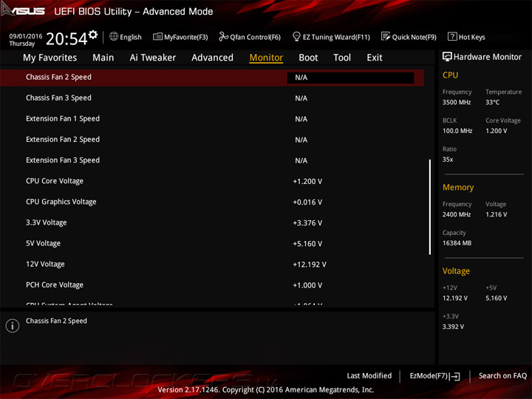Click the English language button

126,37
